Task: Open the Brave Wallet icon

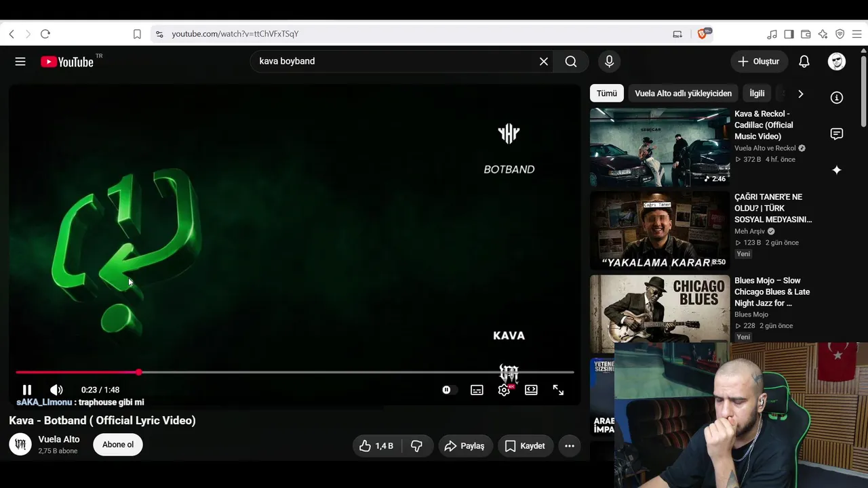Action: [806, 34]
